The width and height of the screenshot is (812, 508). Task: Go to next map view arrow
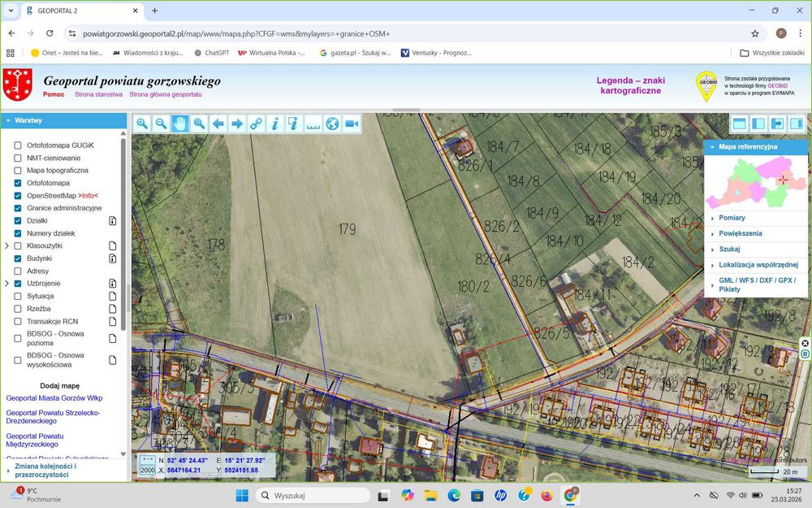(237, 124)
